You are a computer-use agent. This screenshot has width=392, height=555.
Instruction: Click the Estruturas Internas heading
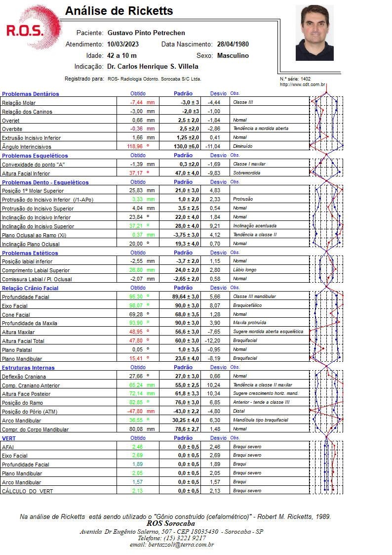(x=28, y=367)
